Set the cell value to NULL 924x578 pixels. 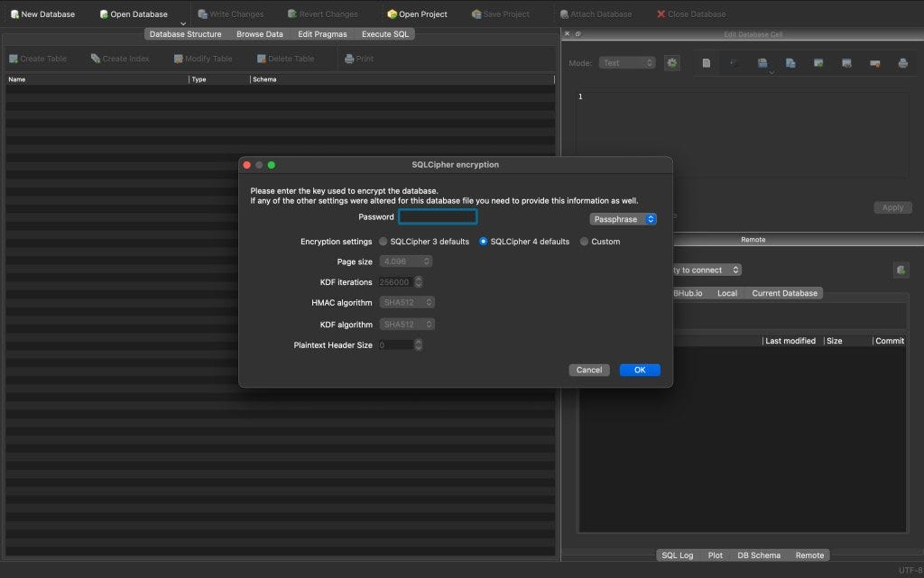point(707,62)
